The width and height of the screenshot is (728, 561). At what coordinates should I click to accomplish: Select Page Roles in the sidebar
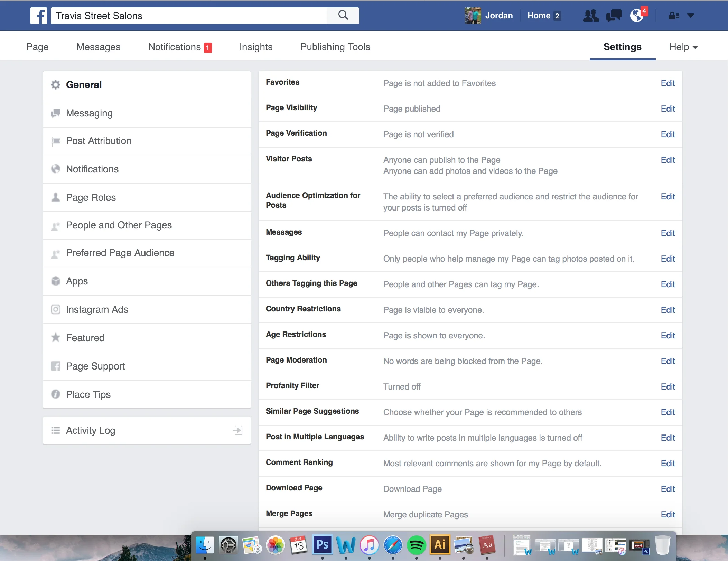(x=91, y=197)
